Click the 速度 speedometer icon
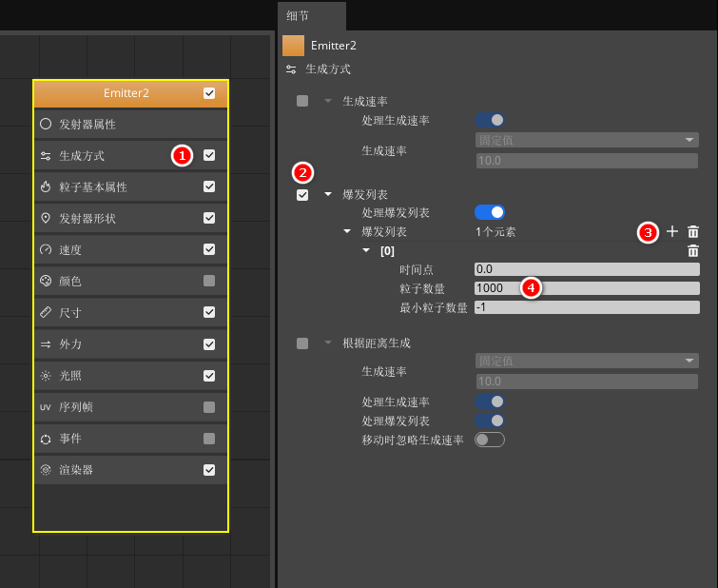Screen dimensions: 718x588 pyautogui.click(x=46, y=250)
